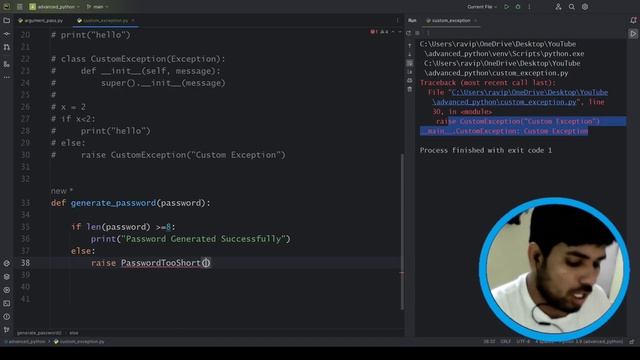Open the UTF-8 encoding status widget
Image resolution: width=640 pixels, height=360 pixels.
point(523,342)
